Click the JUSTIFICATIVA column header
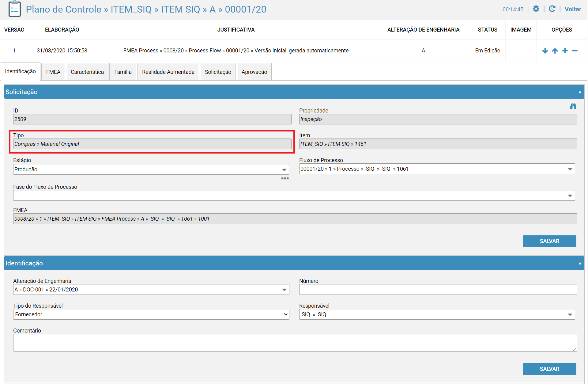Viewport: 588px width, 384px height. coord(236,30)
